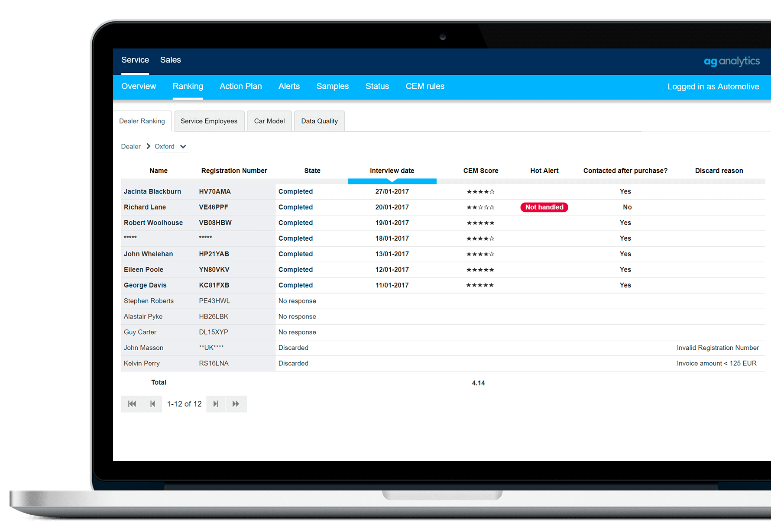The height and width of the screenshot is (532, 771).
Task: Click the 1-12 of 12 page indicator
Action: coord(185,404)
